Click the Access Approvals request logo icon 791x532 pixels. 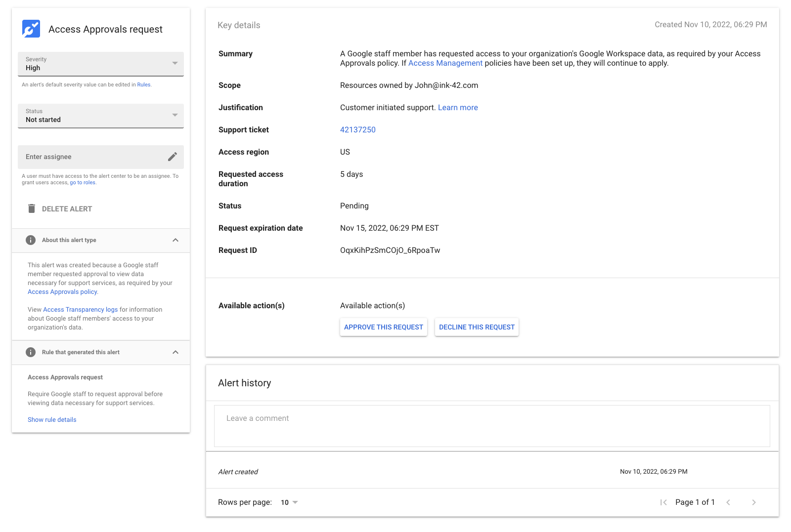tap(31, 29)
